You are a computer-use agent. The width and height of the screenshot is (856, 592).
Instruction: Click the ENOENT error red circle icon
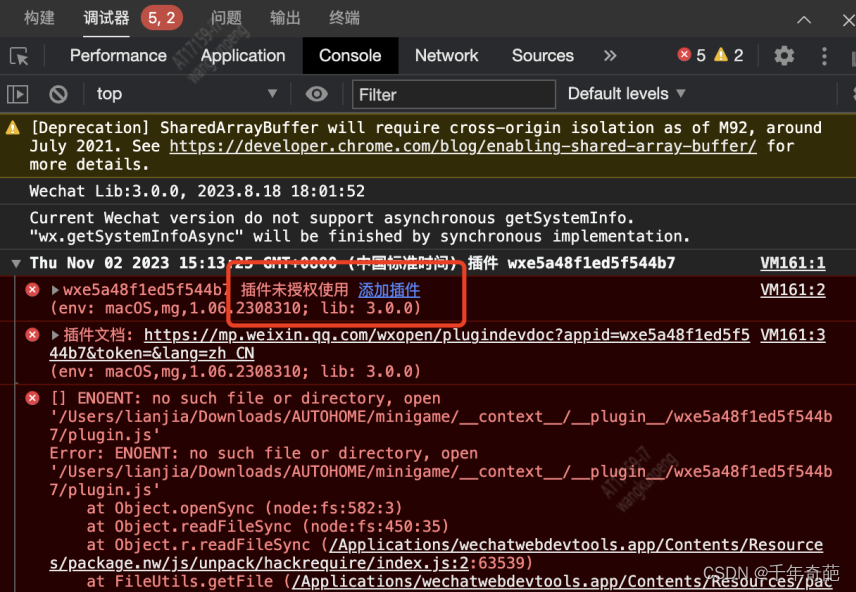click(x=32, y=398)
